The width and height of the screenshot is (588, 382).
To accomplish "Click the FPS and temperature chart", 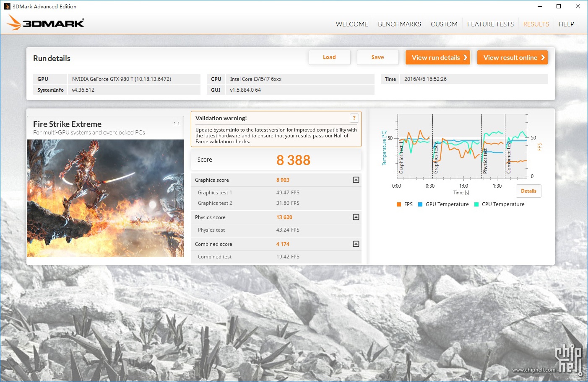I will point(461,146).
